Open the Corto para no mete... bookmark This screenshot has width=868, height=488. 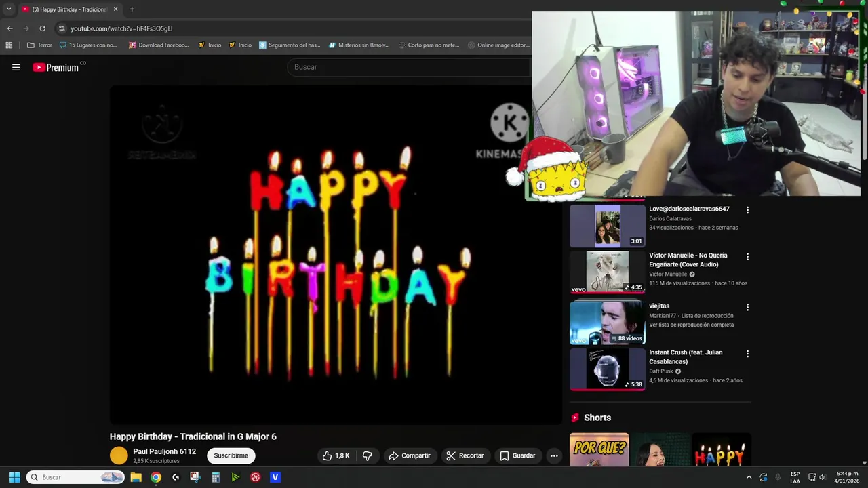[429, 45]
